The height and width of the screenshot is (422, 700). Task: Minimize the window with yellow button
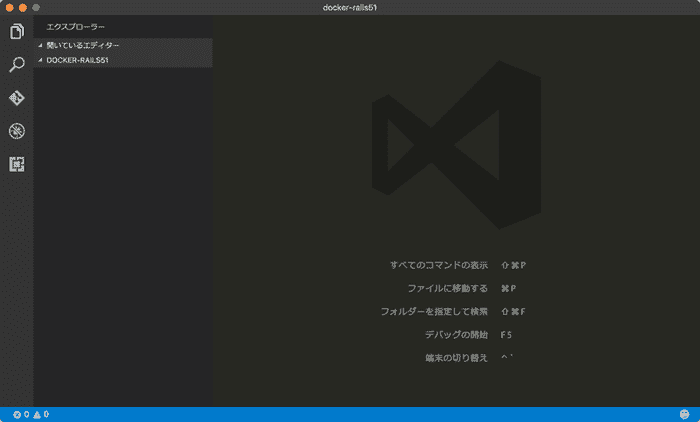[x=23, y=8]
